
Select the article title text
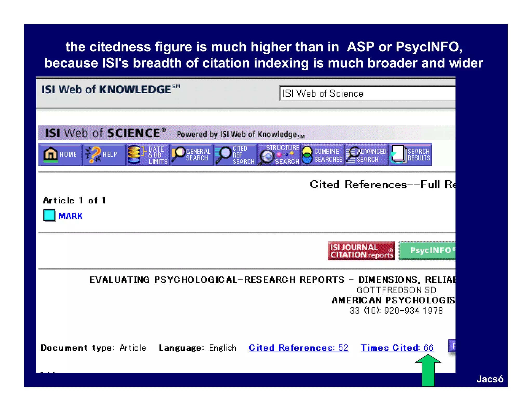click(272, 280)
